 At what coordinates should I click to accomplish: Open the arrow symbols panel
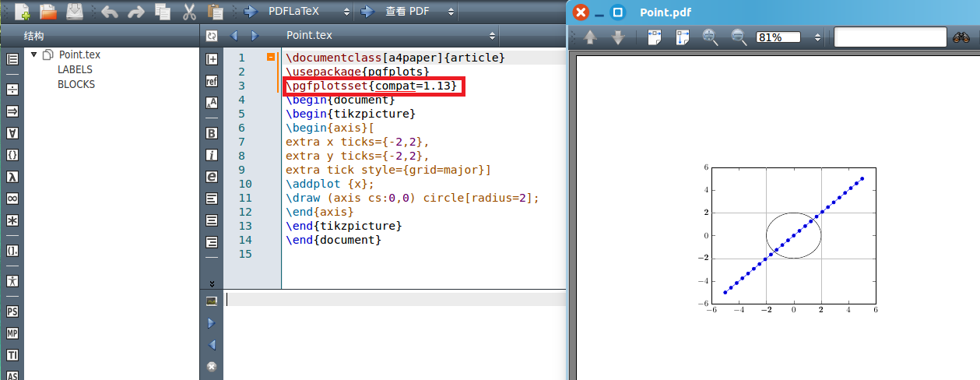pyautogui.click(x=12, y=111)
